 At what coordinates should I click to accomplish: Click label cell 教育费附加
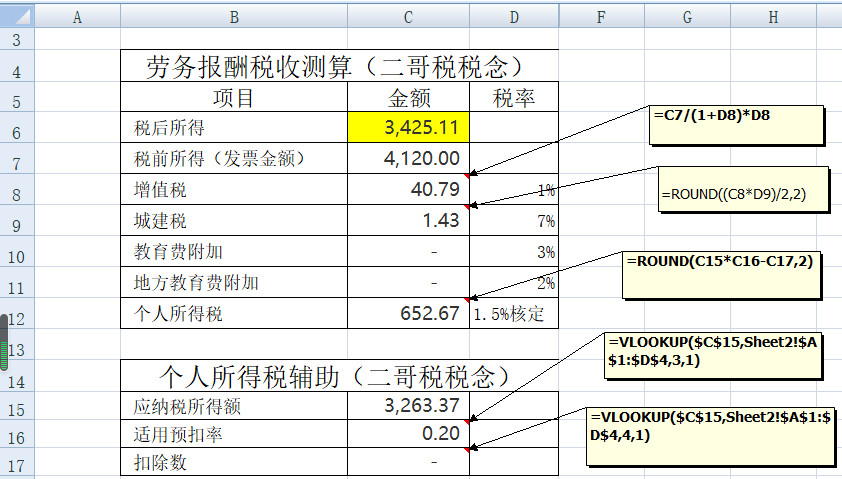234,251
